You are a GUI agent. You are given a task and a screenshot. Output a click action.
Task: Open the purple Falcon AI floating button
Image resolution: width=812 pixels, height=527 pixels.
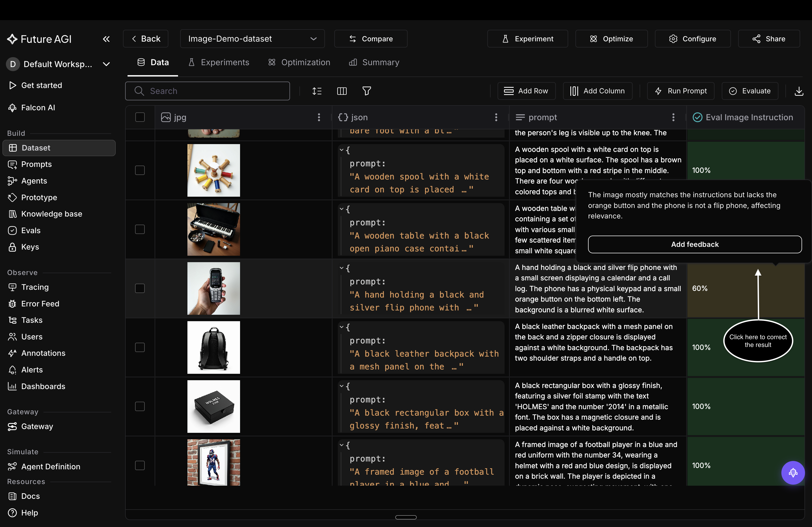click(793, 473)
